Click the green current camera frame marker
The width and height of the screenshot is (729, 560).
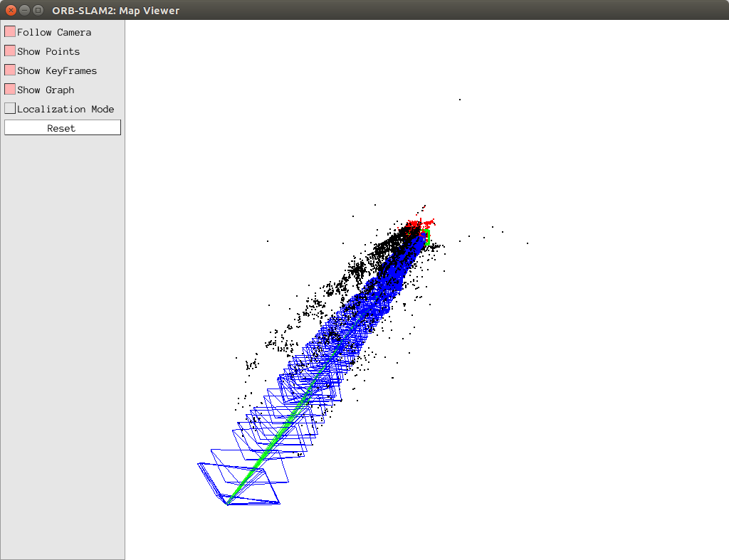pos(427,237)
